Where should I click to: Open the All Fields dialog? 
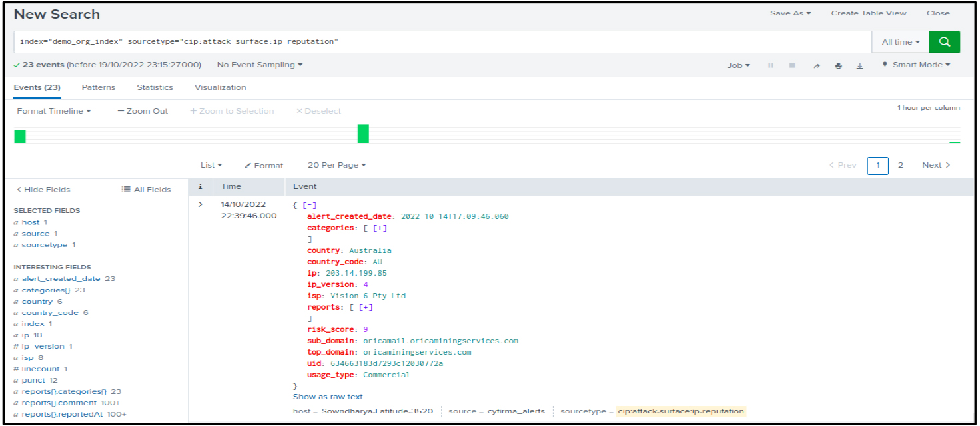pos(147,190)
